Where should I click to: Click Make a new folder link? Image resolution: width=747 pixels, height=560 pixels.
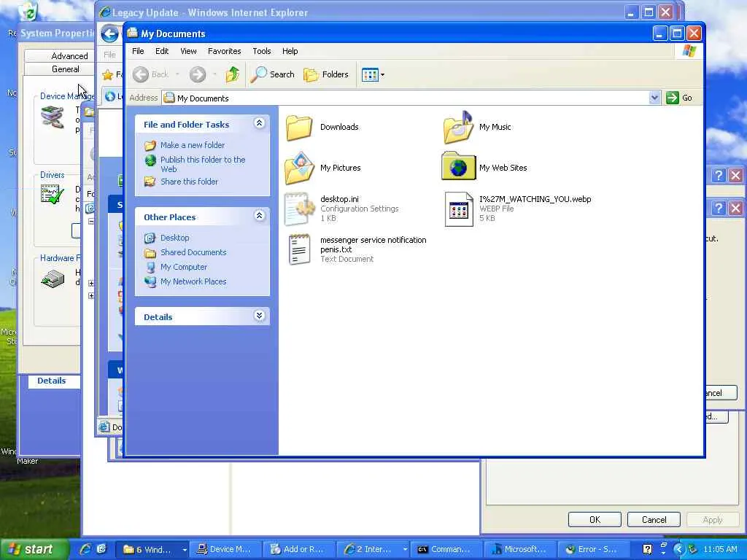[193, 145]
